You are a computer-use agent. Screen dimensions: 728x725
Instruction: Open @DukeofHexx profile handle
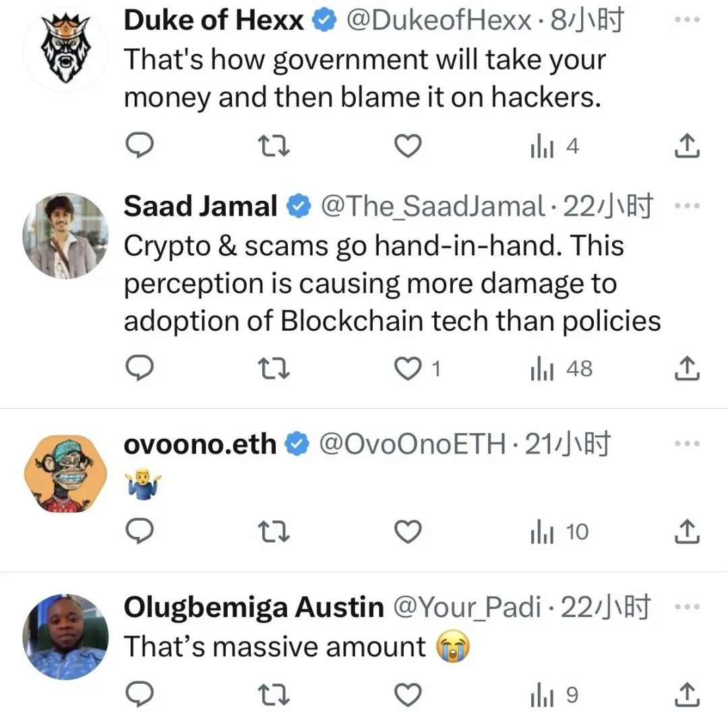[x=439, y=22]
